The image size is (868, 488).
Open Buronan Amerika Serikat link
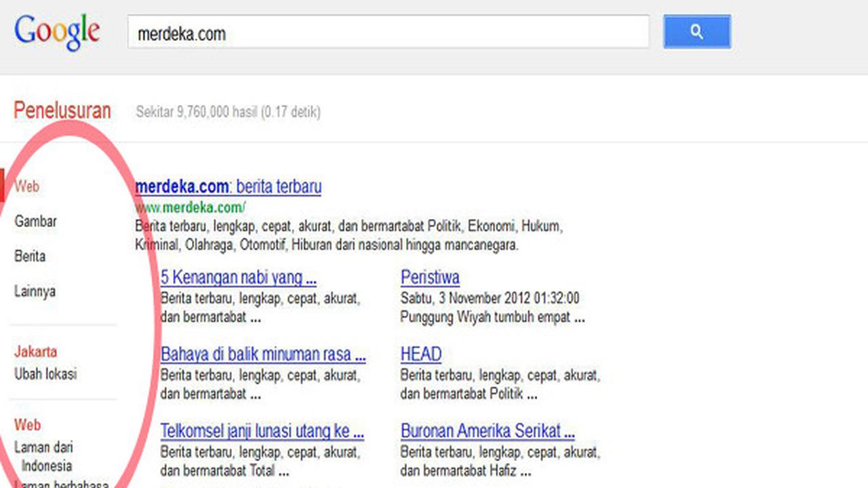[488, 431]
